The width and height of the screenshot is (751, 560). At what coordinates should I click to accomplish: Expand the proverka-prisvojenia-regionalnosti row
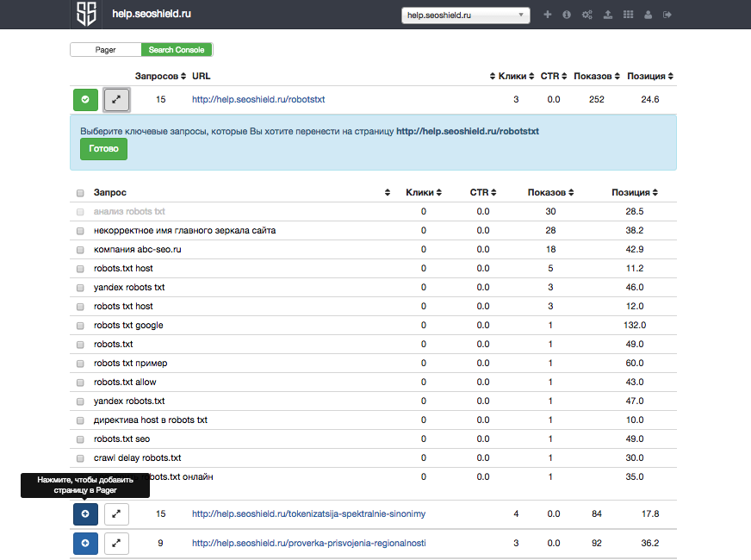pos(116,544)
